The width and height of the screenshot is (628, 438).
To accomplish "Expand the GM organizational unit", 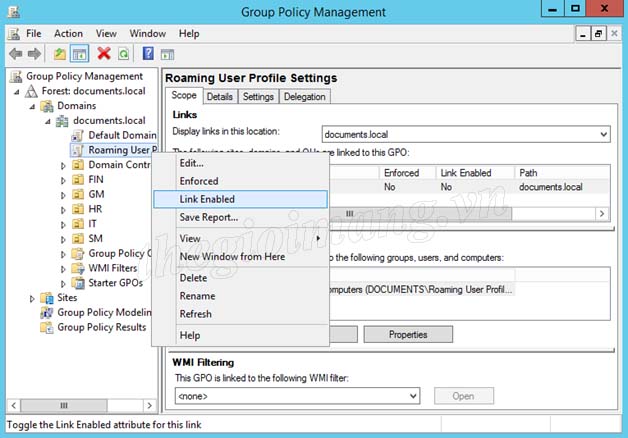I will (x=63, y=195).
